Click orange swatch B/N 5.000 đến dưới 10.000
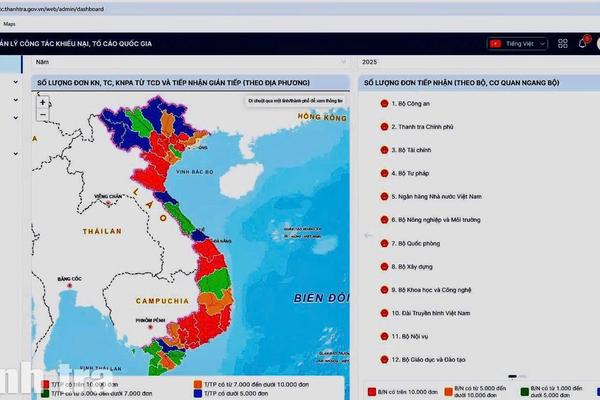600x400 pixels. 448,392
